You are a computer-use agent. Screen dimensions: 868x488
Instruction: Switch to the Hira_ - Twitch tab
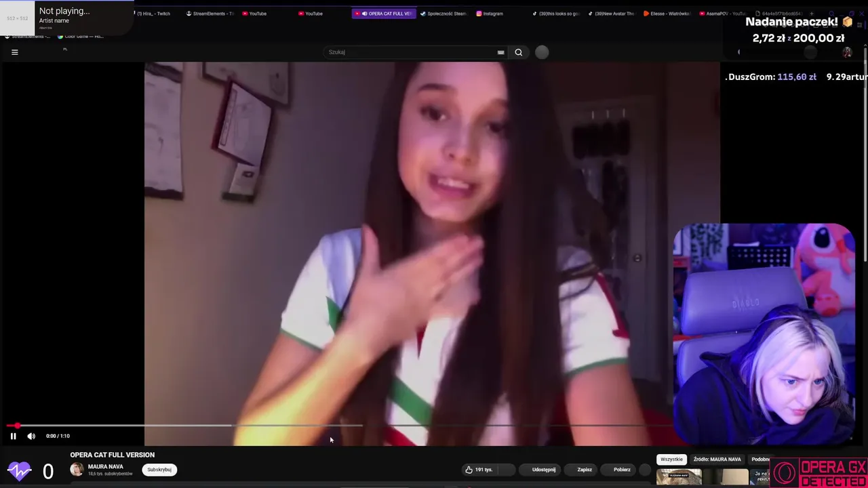pyautogui.click(x=152, y=14)
